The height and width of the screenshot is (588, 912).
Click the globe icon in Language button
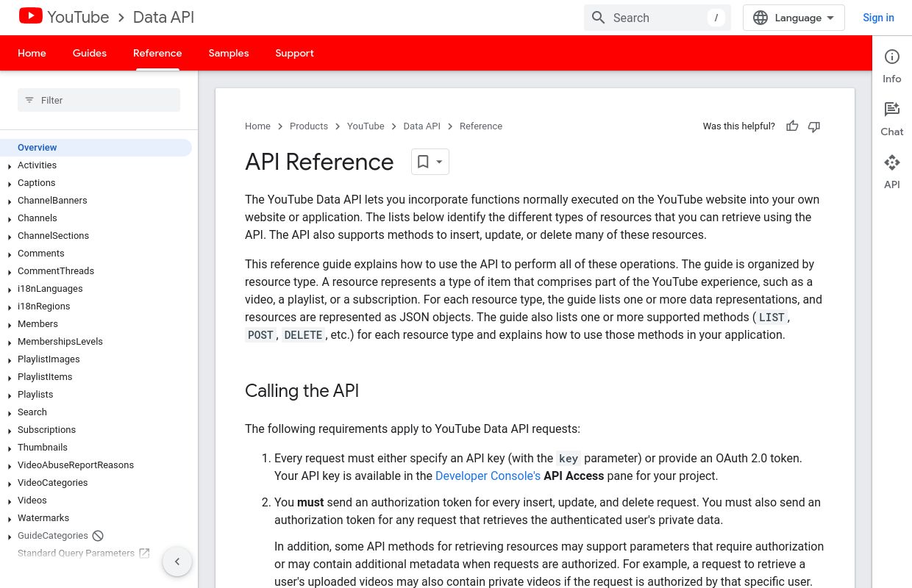coord(760,18)
